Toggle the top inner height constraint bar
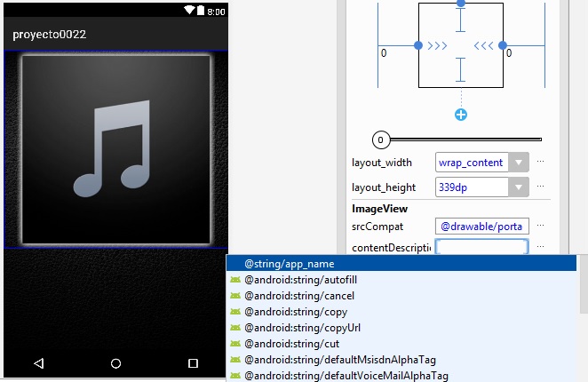 tap(460, 20)
